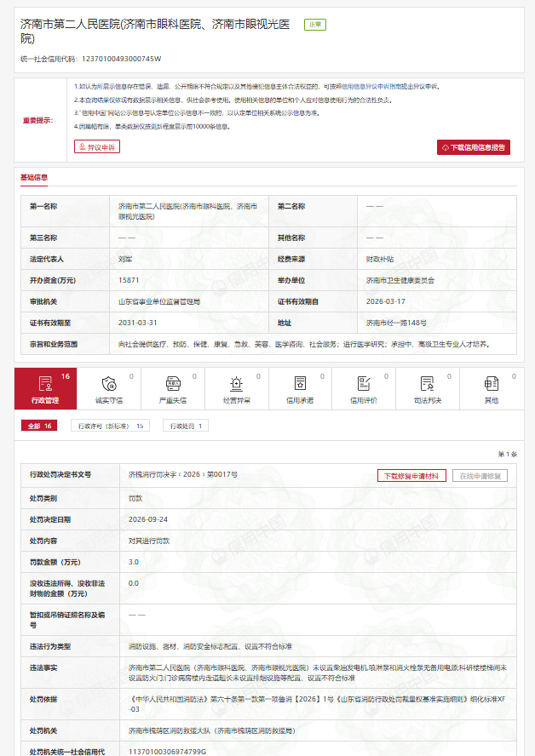The width and height of the screenshot is (535, 756).
Task: Click the penalty date 2026-09-24
Action: click(x=148, y=519)
